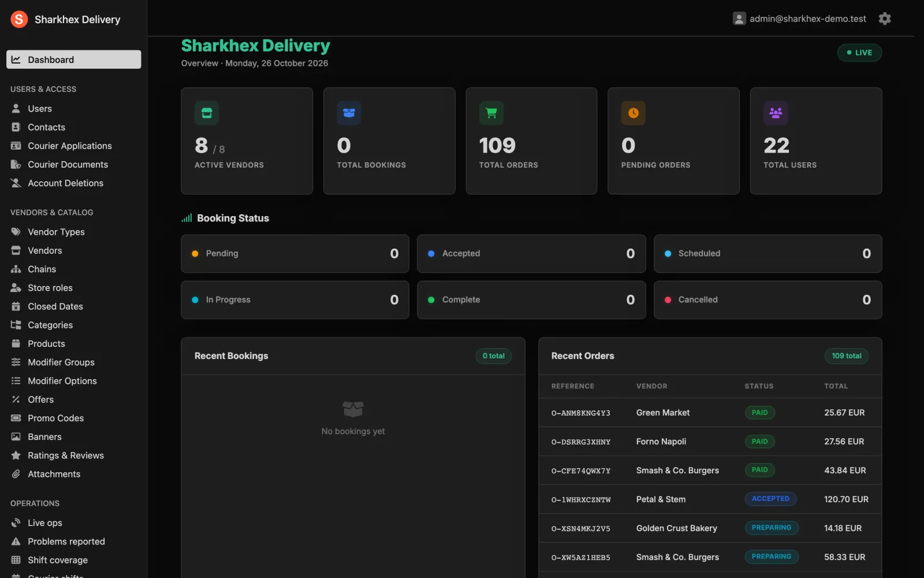Image resolution: width=924 pixels, height=578 pixels.
Task: Click the Total Orders cart icon
Action: (491, 113)
